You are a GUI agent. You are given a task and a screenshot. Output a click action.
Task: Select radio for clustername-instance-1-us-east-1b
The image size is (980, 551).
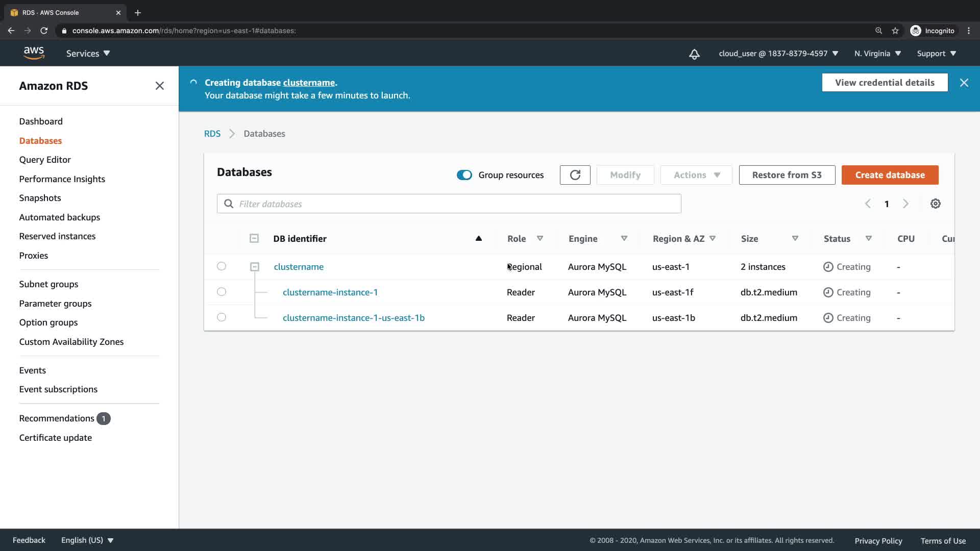pyautogui.click(x=221, y=317)
